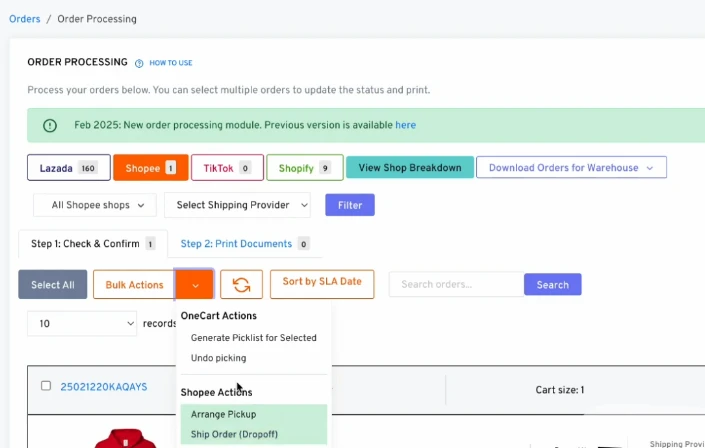Follow the 'here' previous version link
This screenshot has height=448, width=705.
[406, 125]
